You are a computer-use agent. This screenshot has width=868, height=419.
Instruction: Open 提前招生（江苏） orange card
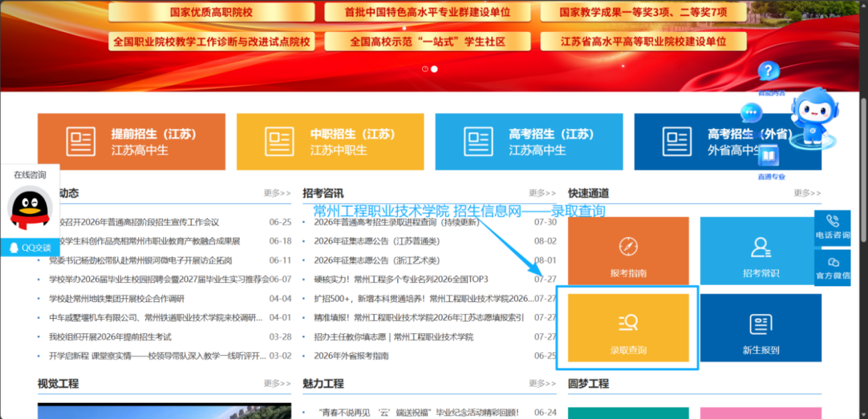coord(131,141)
